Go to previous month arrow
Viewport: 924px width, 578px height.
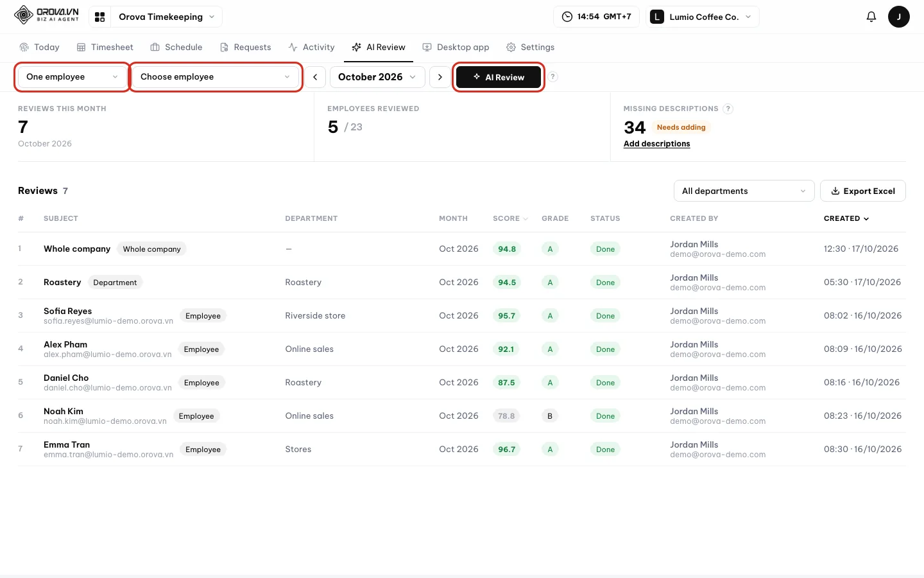315,77
